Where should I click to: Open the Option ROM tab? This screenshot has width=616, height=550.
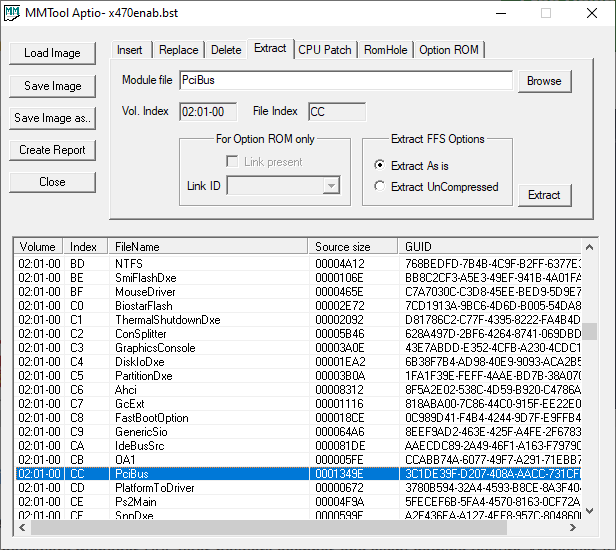click(x=448, y=50)
